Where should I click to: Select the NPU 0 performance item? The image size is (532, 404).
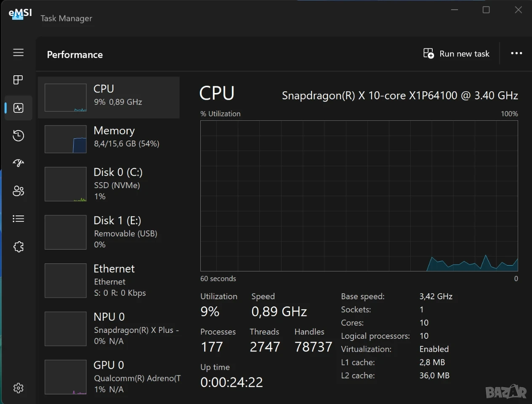pyautogui.click(x=109, y=329)
